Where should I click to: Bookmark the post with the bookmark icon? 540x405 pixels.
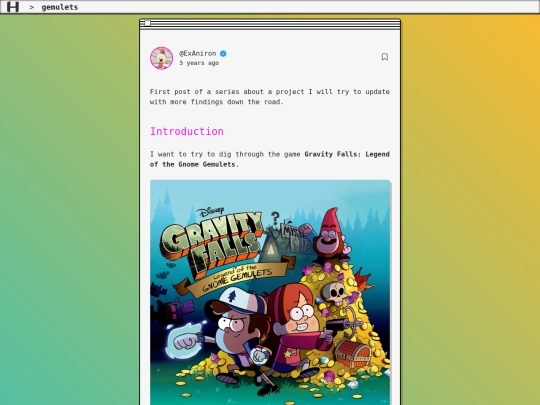point(385,57)
